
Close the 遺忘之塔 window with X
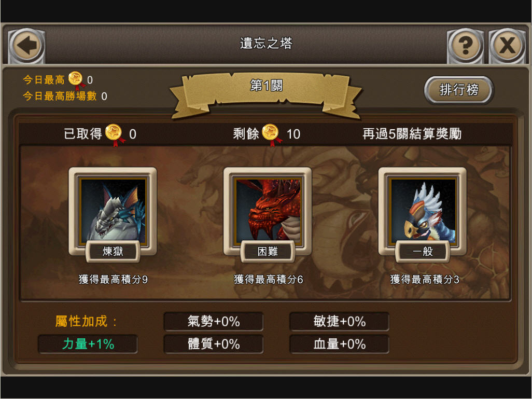click(507, 46)
